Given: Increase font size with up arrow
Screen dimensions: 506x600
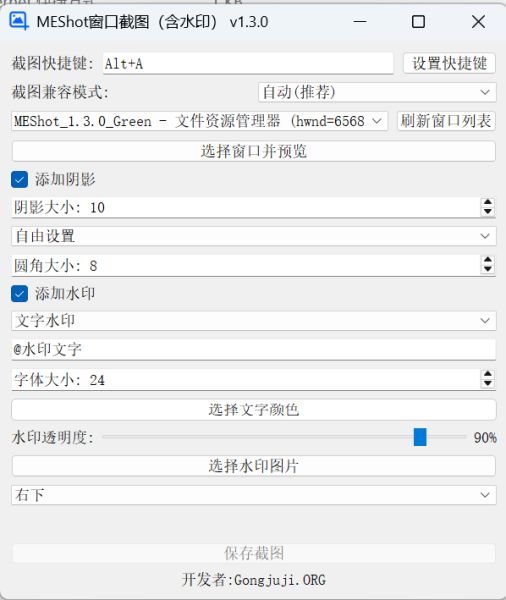Looking at the screenshot, I should click(x=488, y=374).
